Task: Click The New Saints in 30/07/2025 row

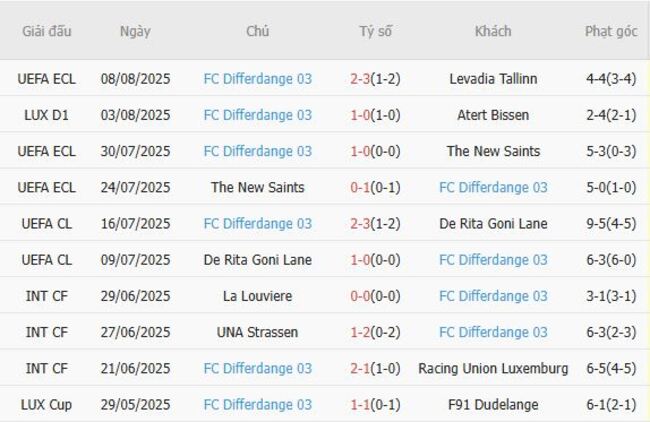Action: [x=493, y=151]
